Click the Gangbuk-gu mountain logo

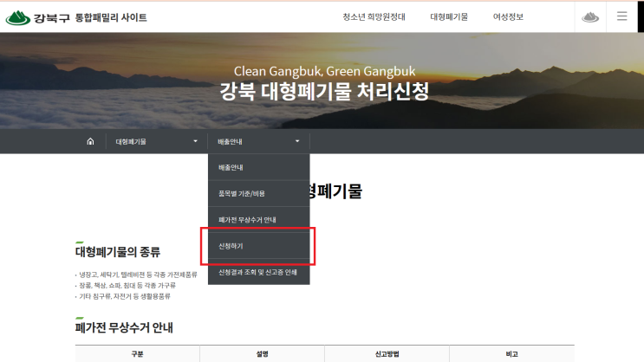pos(17,17)
